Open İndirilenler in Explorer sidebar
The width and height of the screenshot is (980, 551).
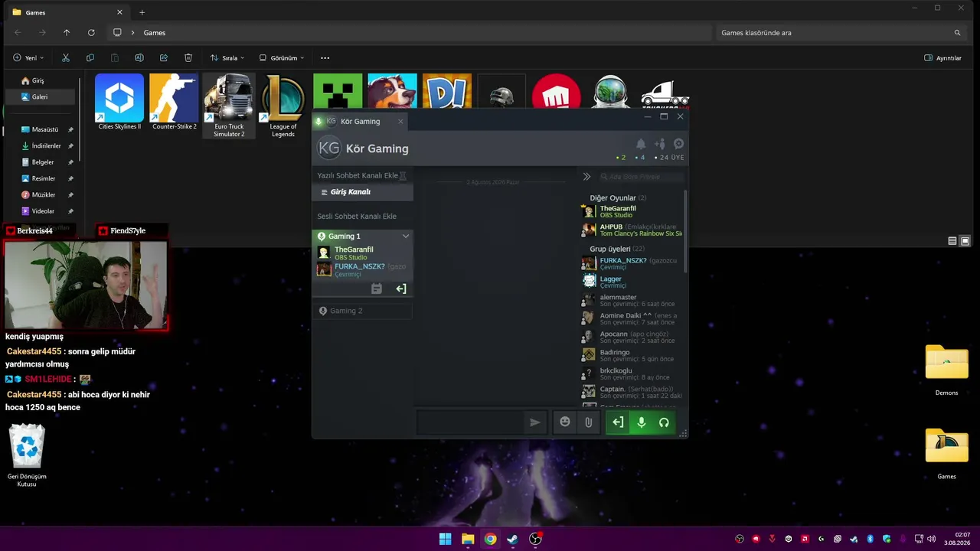tap(46, 145)
